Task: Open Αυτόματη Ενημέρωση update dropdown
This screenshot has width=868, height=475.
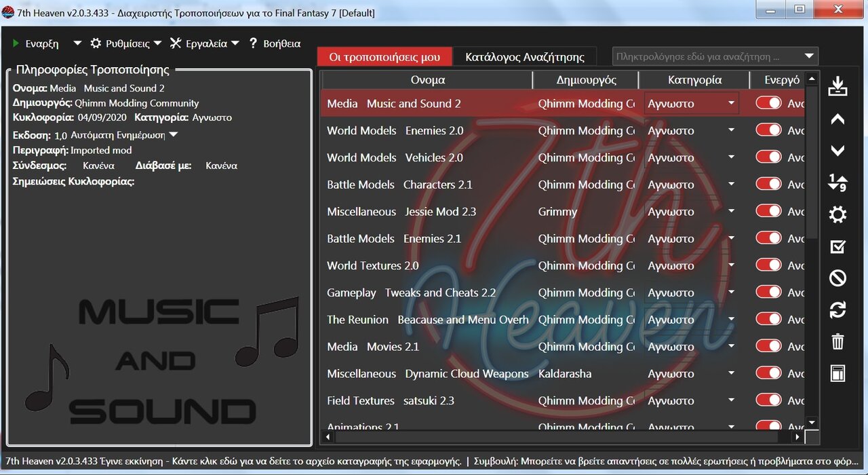Action: (x=173, y=134)
